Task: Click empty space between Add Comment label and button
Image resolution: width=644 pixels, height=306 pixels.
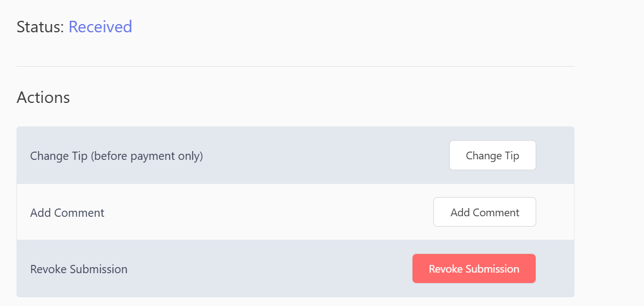Action: click(267, 212)
